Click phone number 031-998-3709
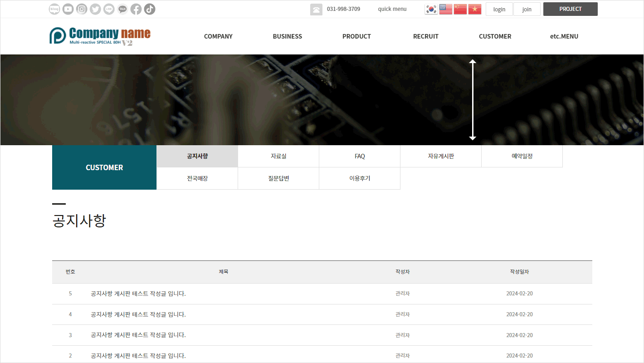Screen dimensions: 644x363 click(343, 9)
